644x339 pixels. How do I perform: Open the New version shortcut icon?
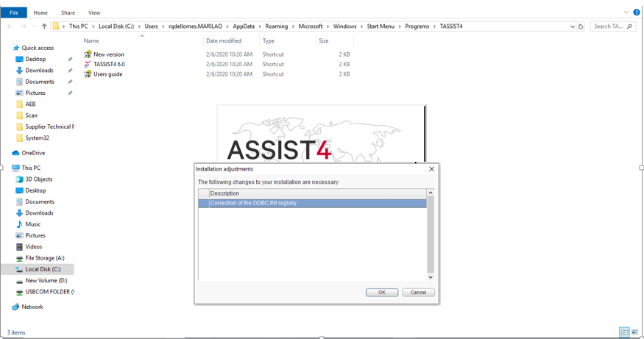[88, 54]
